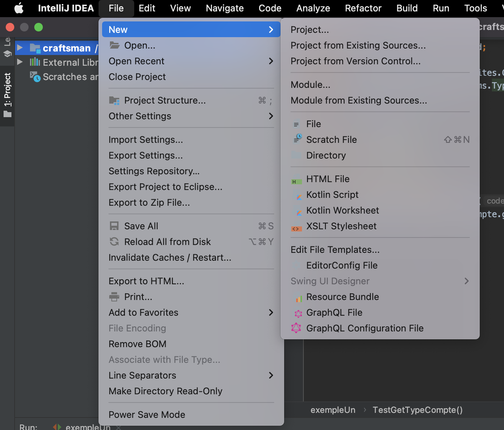Select Project from Version Control
This screenshot has height=430, width=504.
(x=380, y=61)
